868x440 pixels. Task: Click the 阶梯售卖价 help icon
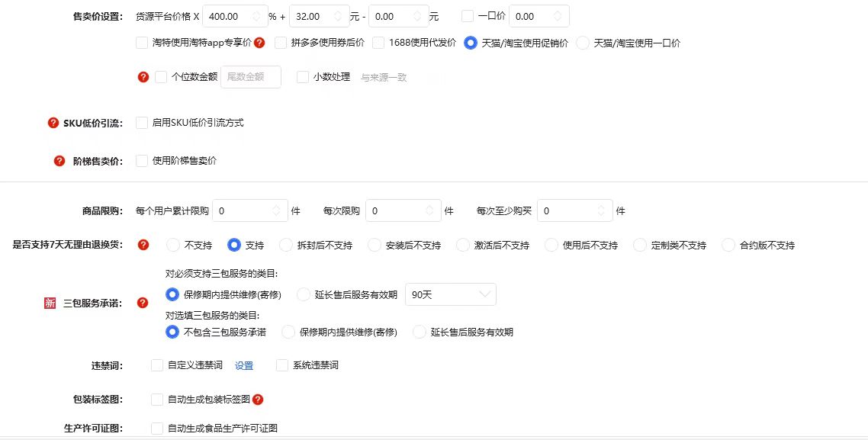click(x=59, y=160)
